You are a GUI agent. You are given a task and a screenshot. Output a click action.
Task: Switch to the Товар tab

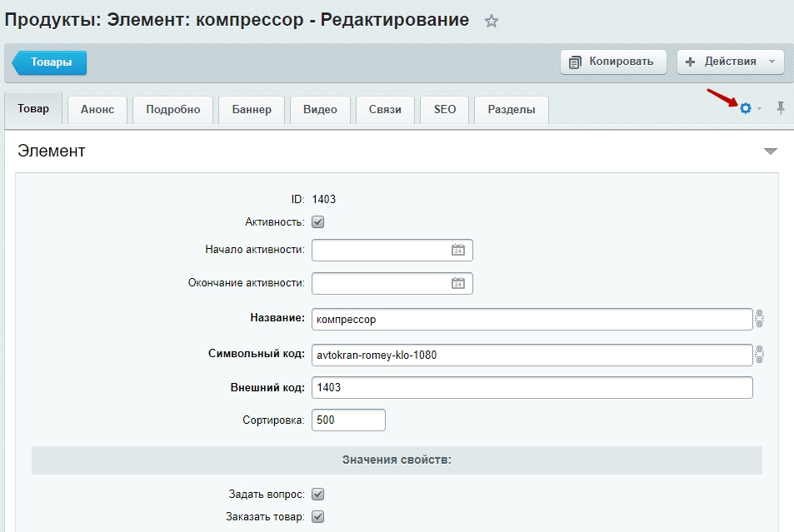pos(33,108)
